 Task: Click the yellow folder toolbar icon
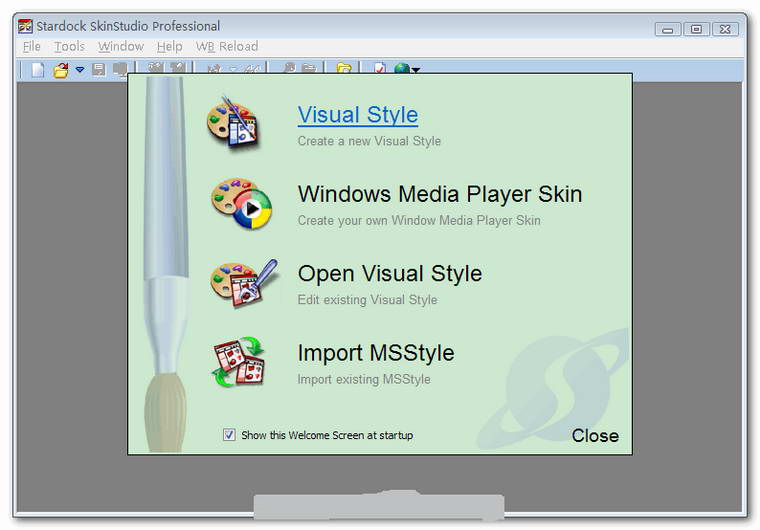click(344, 69)
